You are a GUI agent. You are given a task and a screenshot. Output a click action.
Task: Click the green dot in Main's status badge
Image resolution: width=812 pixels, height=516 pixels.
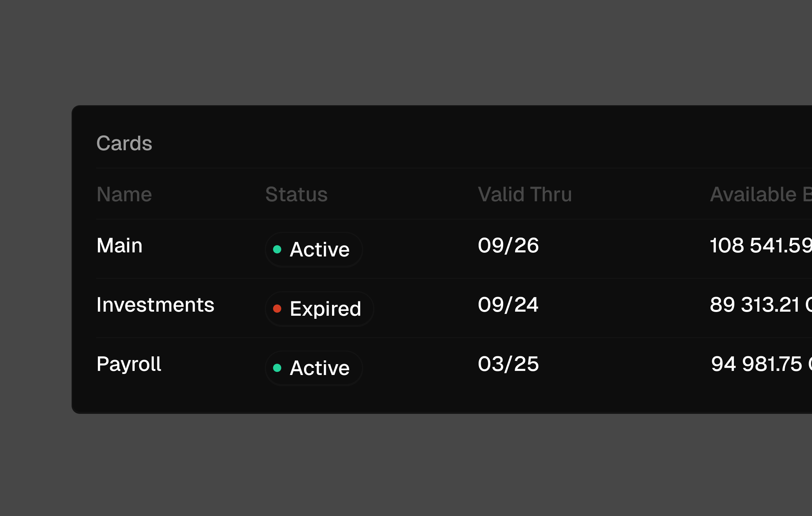point(277,249)
